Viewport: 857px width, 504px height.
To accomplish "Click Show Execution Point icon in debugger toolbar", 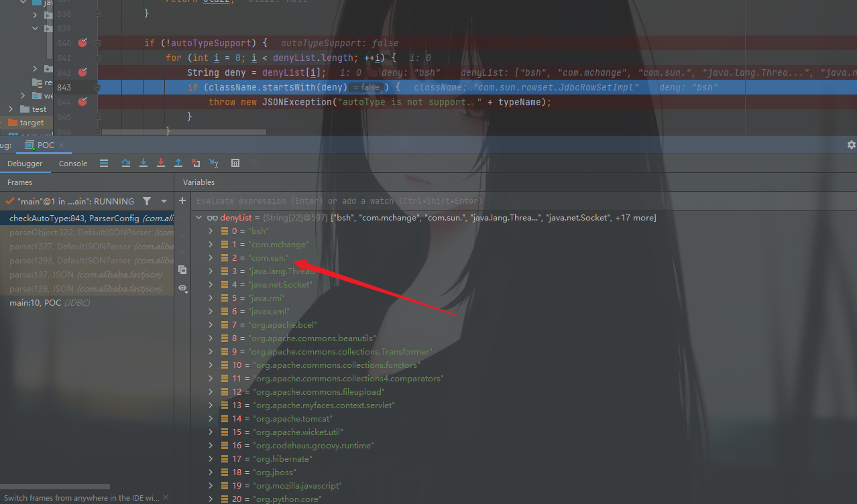I will [x=104, y=163].
